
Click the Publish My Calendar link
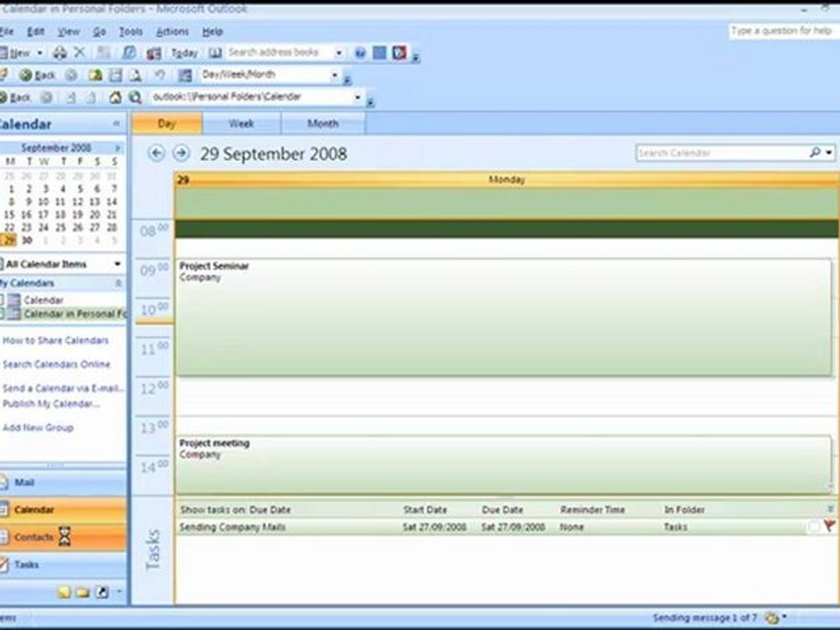point(51,403)
